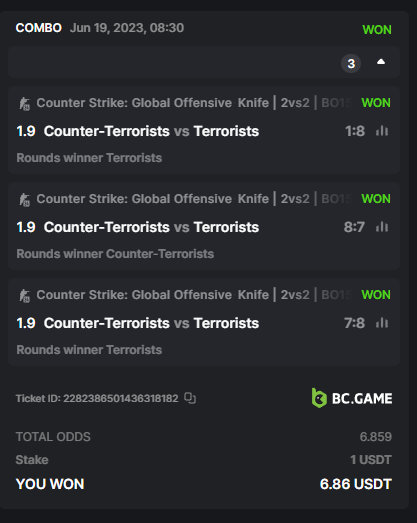Click the TOTAL ODDS value 6.859
Image resolution: width=417 pixels, height=523 pixels.
point(376,437)
